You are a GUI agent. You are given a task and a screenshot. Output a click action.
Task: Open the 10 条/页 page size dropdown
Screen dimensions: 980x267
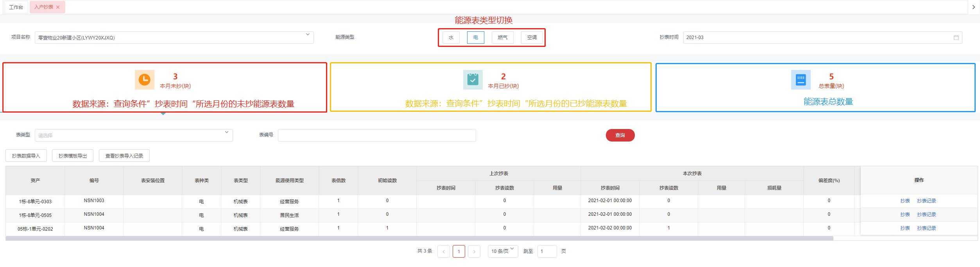(x=503, y=251)
